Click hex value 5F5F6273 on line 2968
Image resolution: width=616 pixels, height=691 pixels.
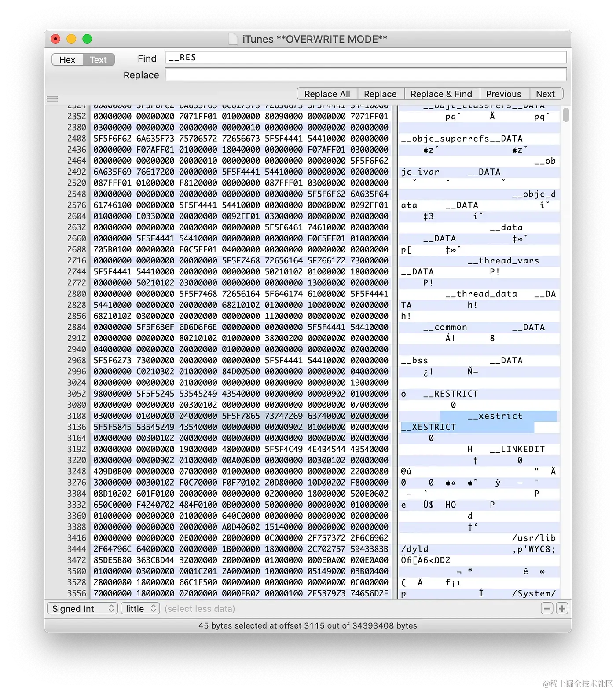(113, 360)
